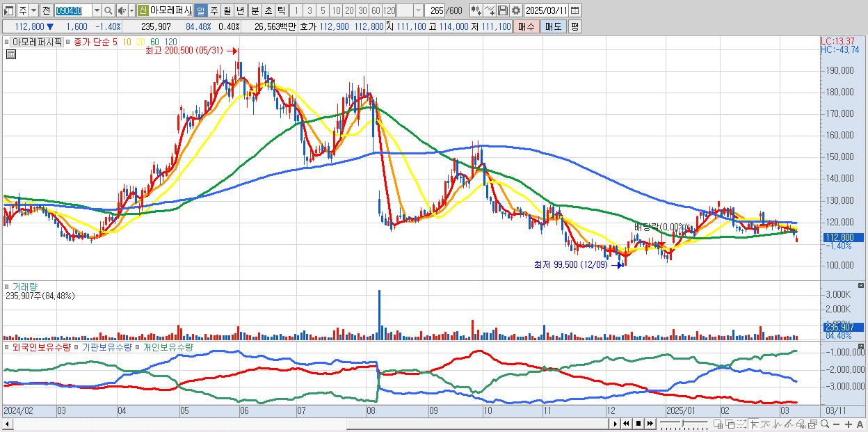
Task: Zoom in chart with plus icon
Action: [849, 424]
